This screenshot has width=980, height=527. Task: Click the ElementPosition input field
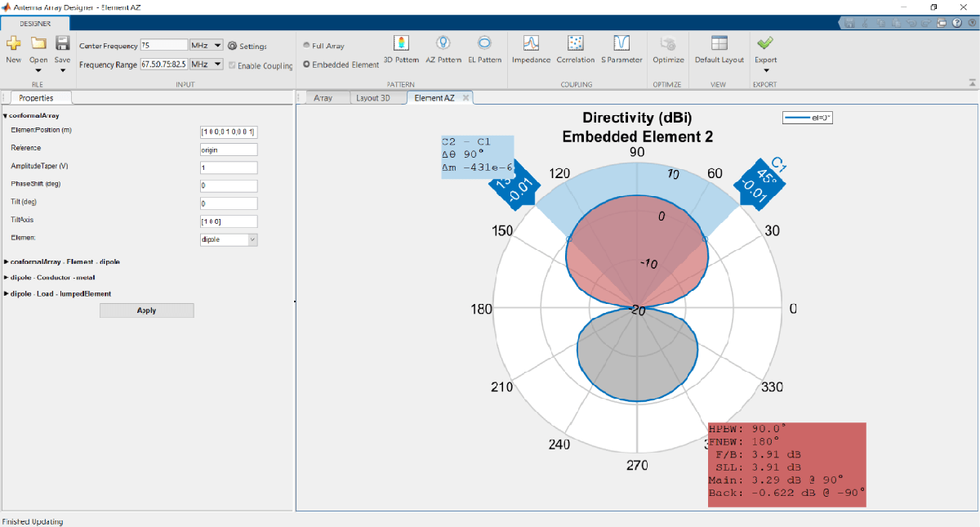point(229,131)
